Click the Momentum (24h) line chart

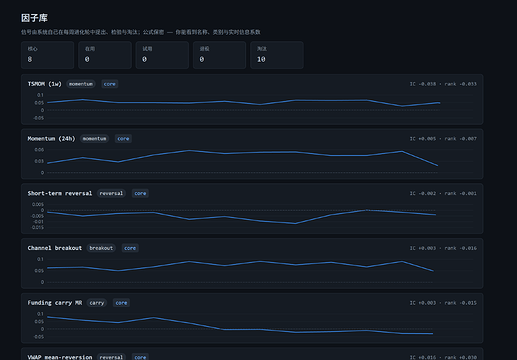(x=253, y=161)
